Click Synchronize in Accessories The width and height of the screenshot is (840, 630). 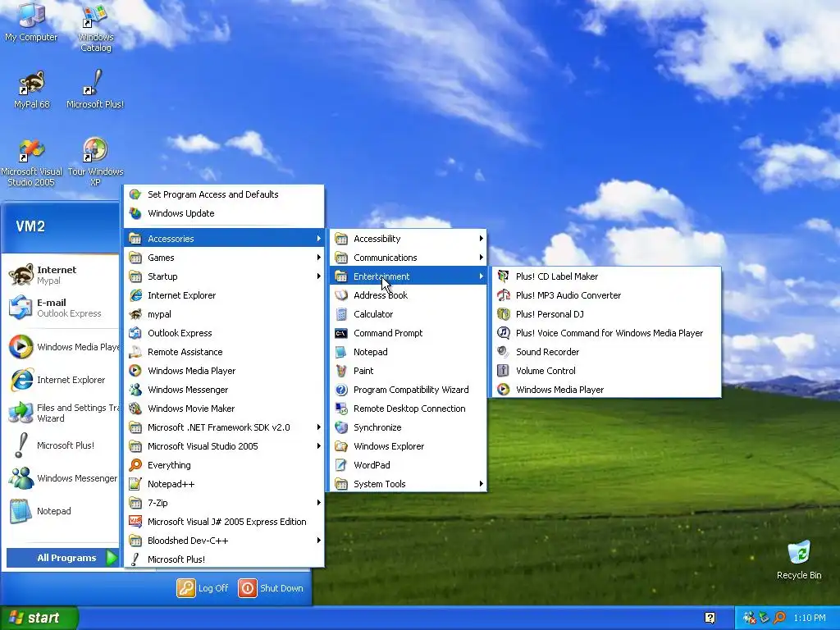coord(409,427)
